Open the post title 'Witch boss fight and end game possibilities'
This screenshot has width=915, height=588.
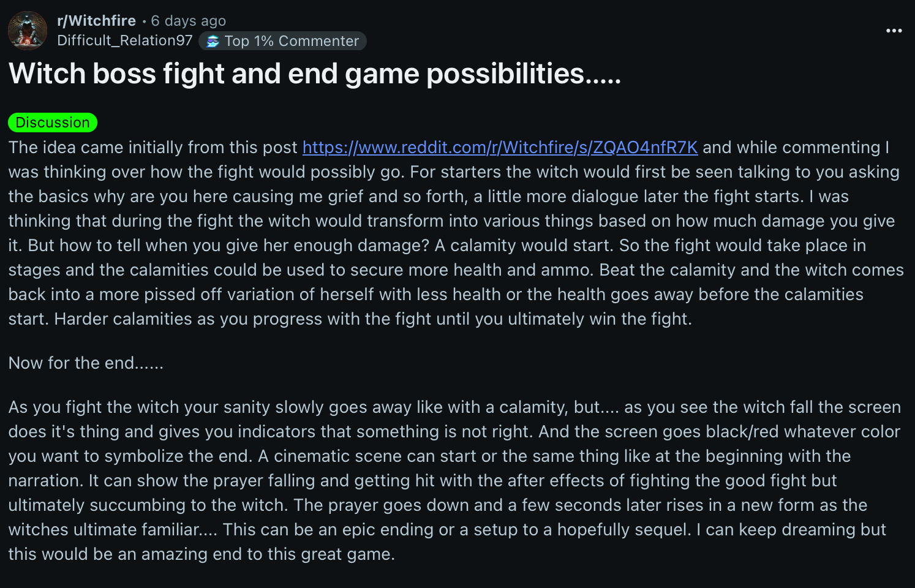[315, 74]
